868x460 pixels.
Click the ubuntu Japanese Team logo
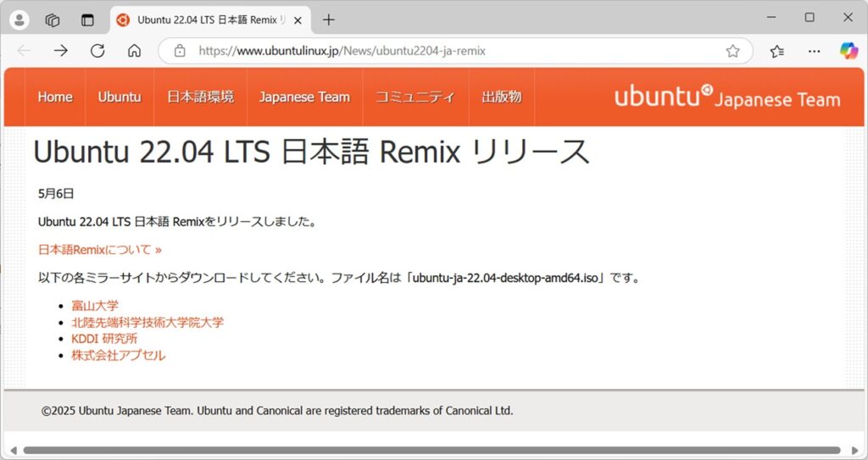[727, 97]
